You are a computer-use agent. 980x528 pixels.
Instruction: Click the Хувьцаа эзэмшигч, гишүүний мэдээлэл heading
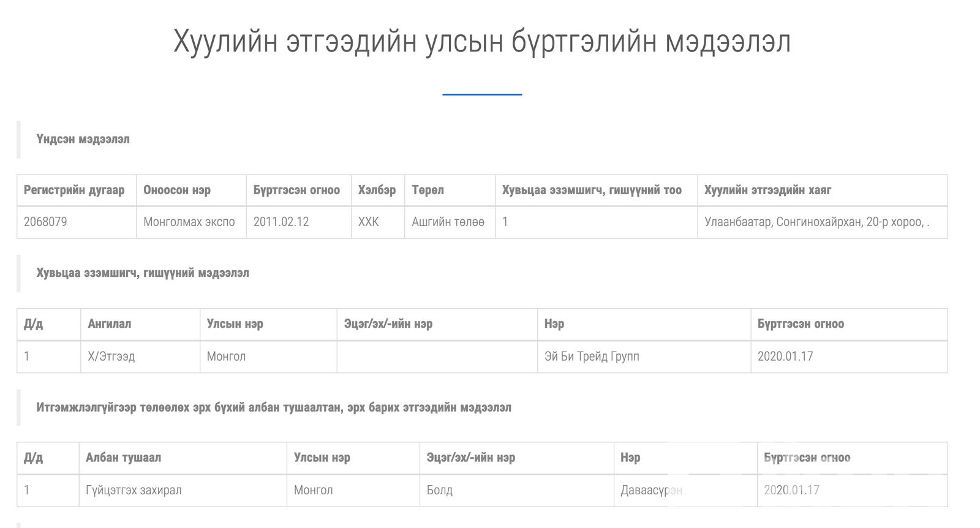click(143, 273)
